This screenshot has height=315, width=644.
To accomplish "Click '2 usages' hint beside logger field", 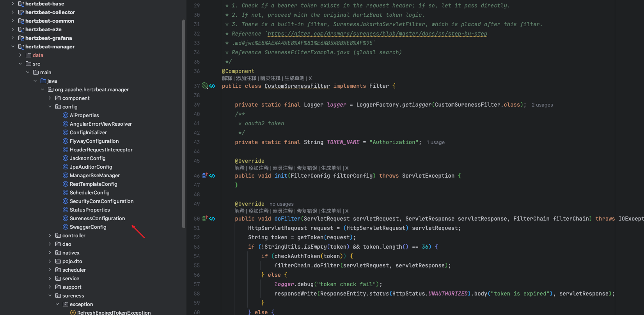I will pyautogui.click(x=542, y=105).
